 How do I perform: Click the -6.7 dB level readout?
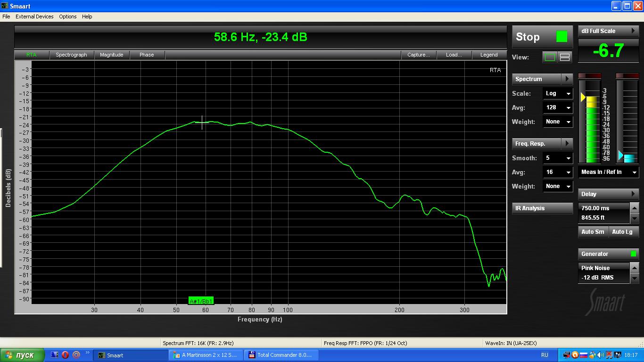[608, 50]
